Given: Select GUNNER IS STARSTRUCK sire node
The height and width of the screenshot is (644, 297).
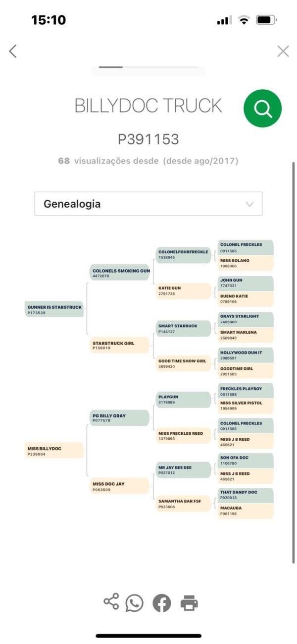Looking at the screenshot, I should [x=54, y=309].
